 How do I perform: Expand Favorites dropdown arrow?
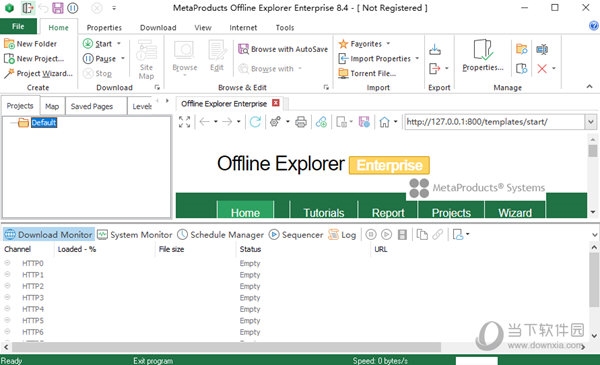click(388, 44)
